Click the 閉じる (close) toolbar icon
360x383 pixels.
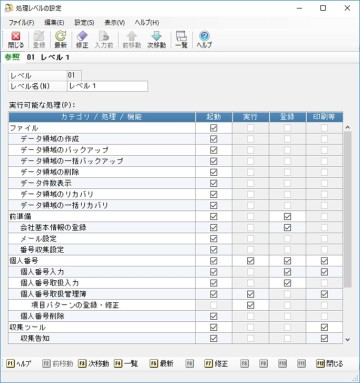16,40
